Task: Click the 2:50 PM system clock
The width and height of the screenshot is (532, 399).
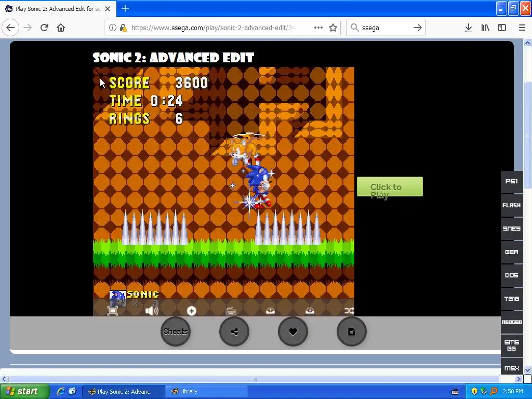Action: [513, 391]
